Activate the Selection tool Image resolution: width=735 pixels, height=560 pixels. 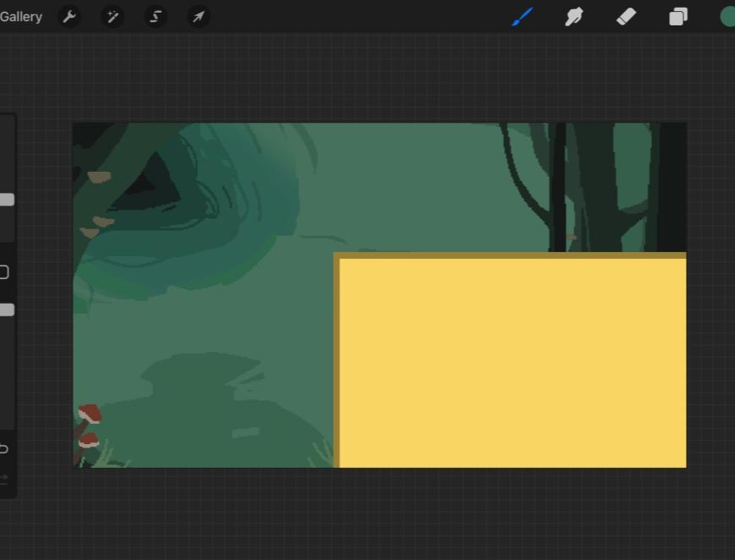[x=156, y=17]
